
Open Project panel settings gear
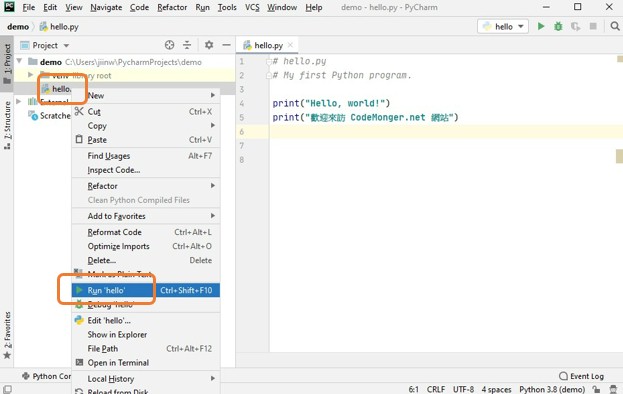(x=209, y=45)
